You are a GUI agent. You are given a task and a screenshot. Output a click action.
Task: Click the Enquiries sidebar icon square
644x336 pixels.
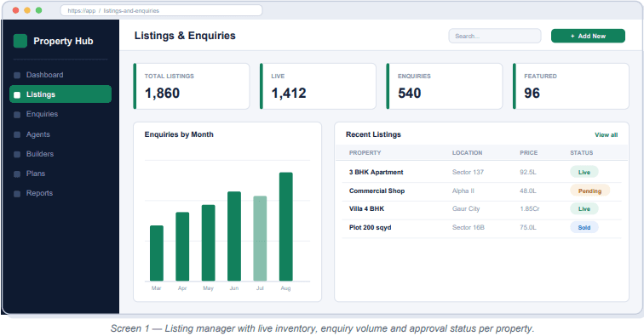[x=17, y=115]
